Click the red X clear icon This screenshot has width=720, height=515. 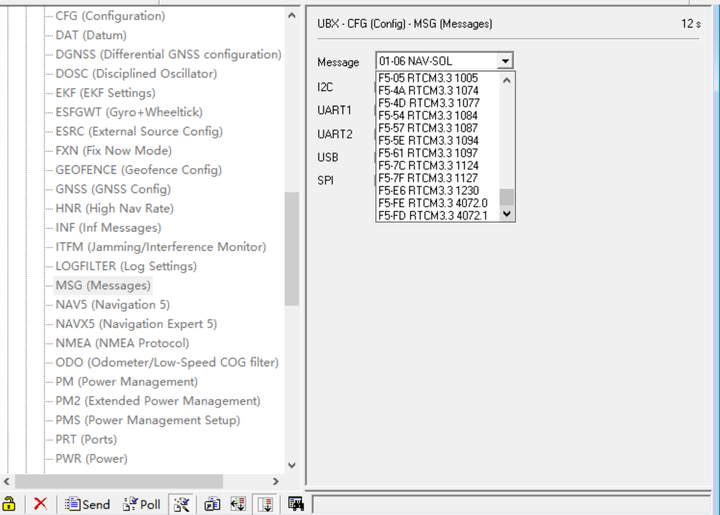(40, 504)
